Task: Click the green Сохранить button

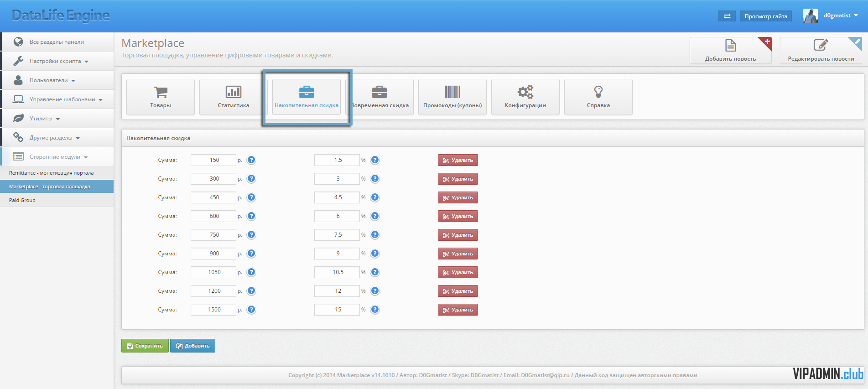Action: point(145,346)
